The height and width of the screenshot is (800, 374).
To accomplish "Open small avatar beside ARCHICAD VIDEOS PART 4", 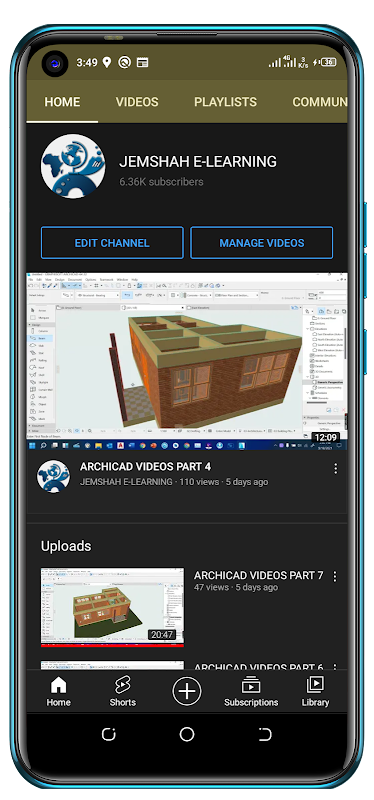I will (54, 476).
